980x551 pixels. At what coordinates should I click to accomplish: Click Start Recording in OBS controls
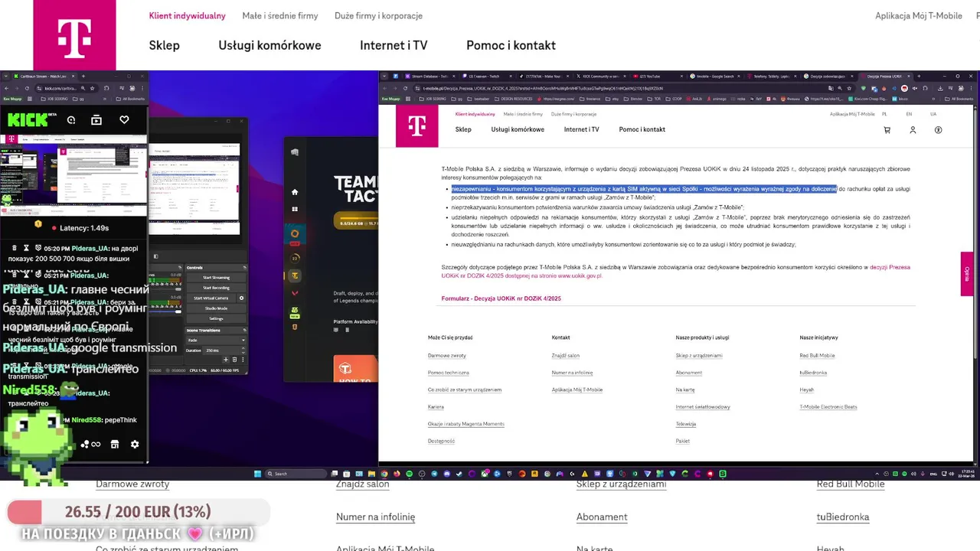pyautogui.click(x=217, y=288)
